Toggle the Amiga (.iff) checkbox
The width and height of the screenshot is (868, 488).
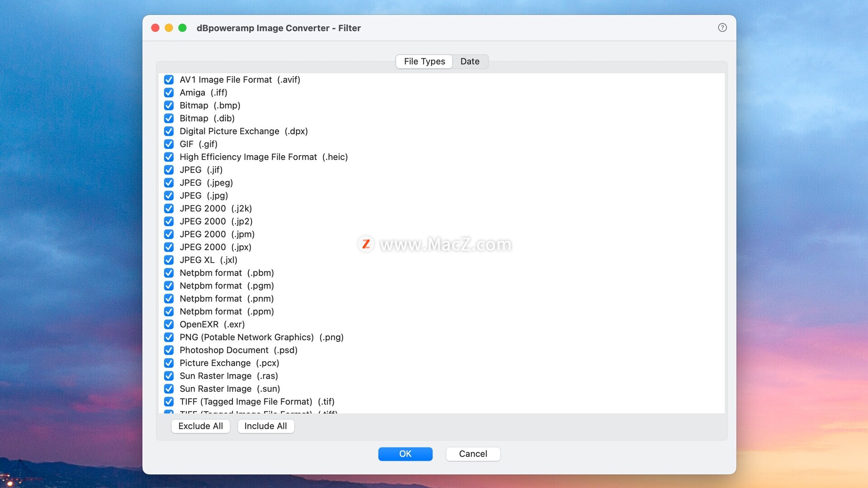click(x=169, y=93)
